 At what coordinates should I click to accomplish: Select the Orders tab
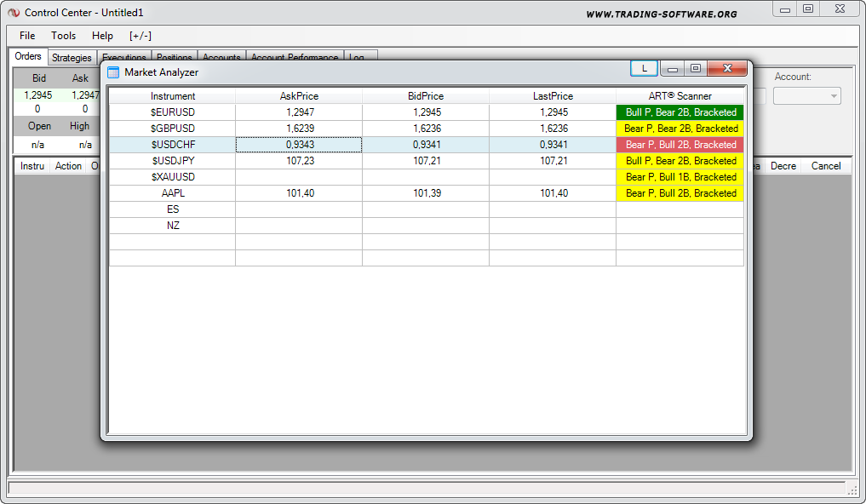pyautogui.click(x=28, y=56)
